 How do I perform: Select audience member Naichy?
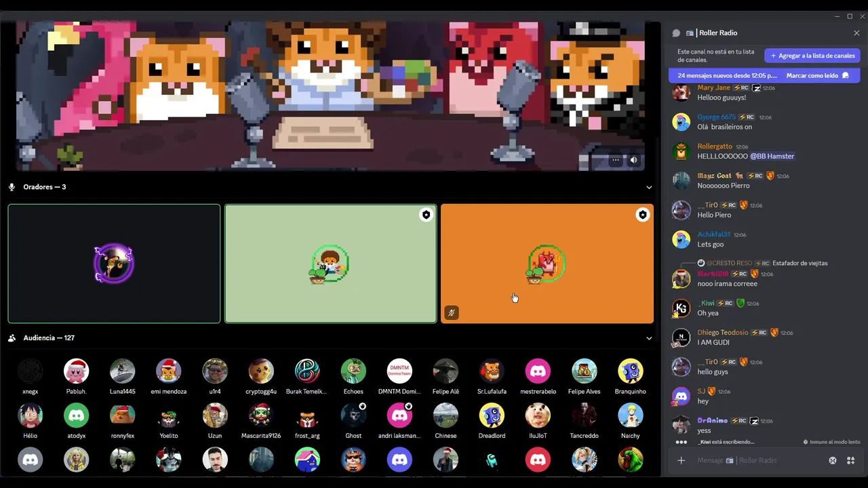pos(631,422)
